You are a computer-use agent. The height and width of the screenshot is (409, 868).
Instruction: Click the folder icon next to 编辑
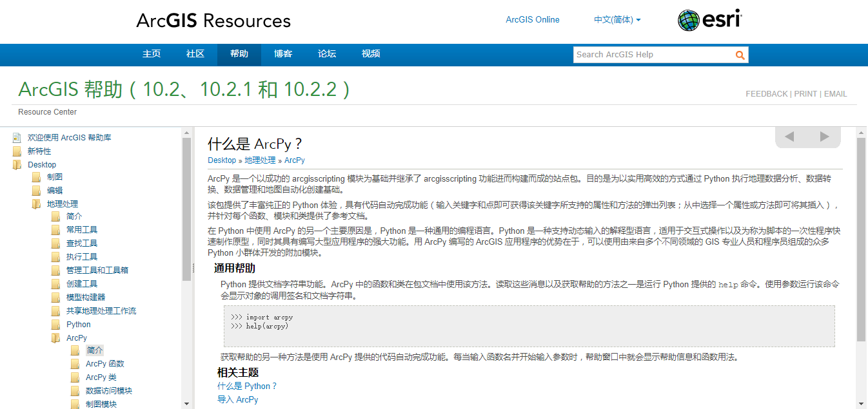[x=36, y=191]
